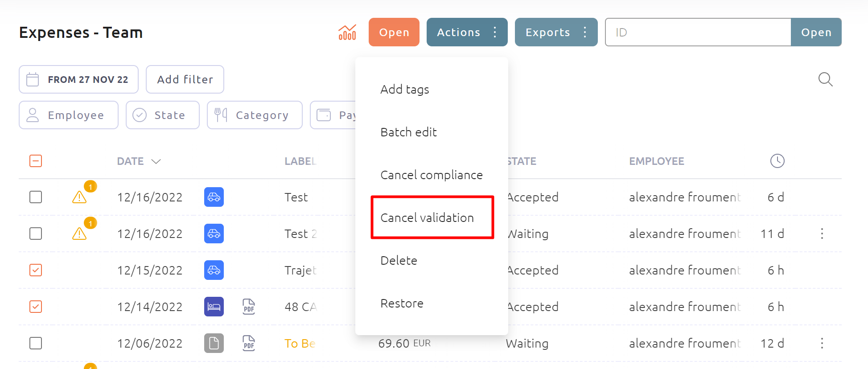This screenshot has width=868, height=369.
Task: Toggle the DATE column sort chevron
Action: [x=156, y=161]
